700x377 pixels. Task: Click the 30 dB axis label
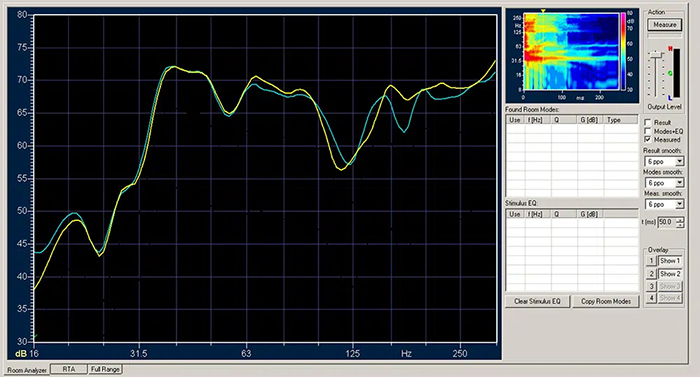(x=22, y=342)
